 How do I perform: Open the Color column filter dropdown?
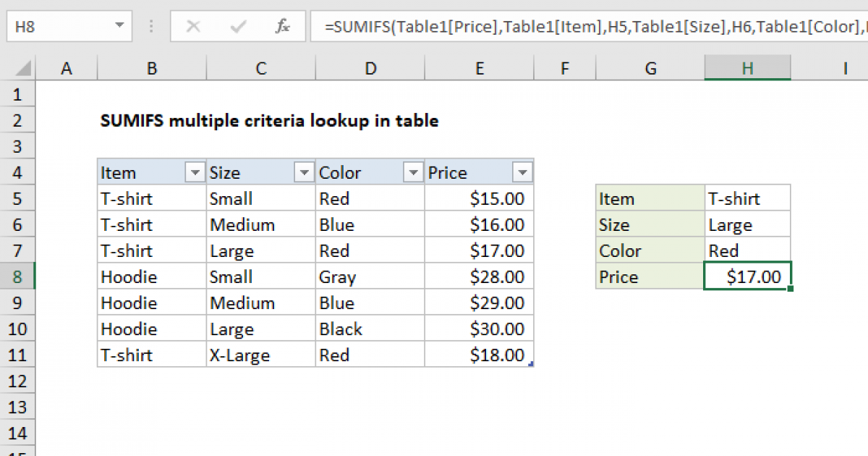[412, 172]
